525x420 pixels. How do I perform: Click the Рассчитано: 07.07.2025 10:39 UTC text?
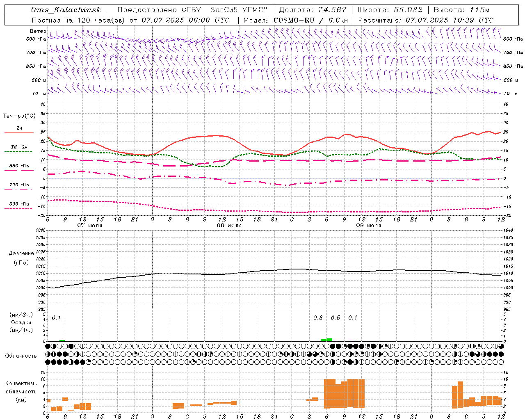(426, 20)
